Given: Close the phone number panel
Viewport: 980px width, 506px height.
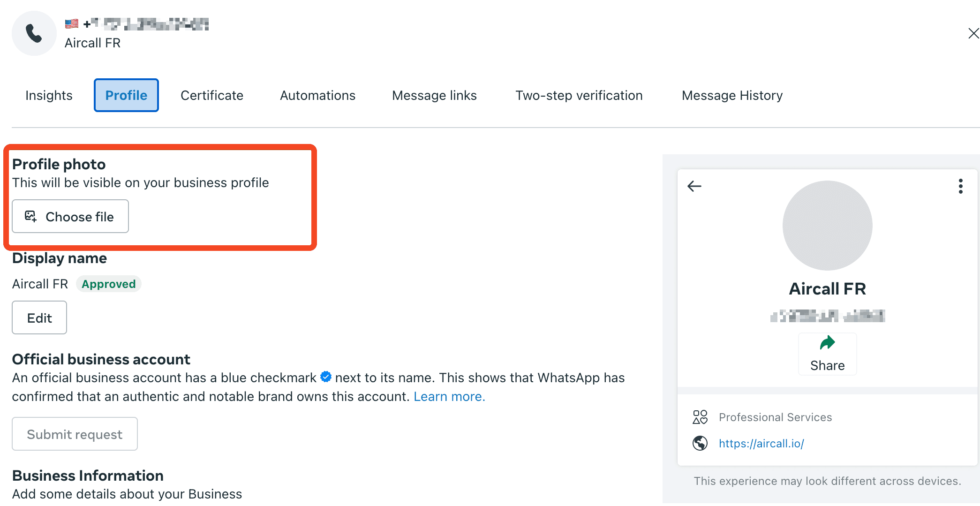Looking at the screenshot, I should tap(973, 33).
